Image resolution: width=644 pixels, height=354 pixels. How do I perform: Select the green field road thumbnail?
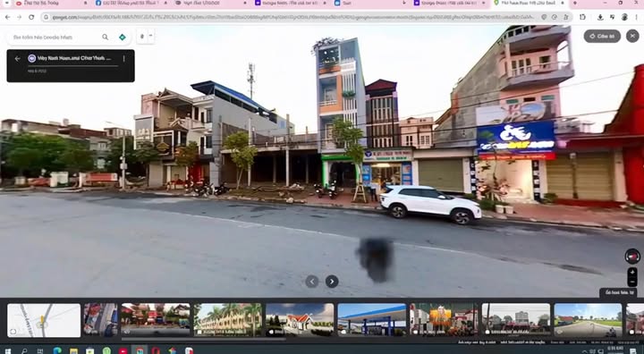click(x=589, y=320)
